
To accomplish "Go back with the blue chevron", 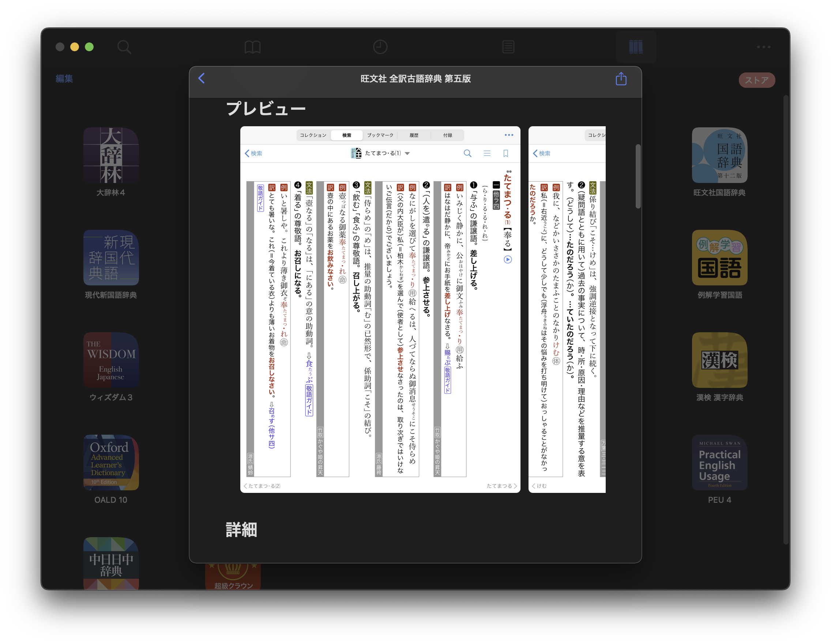I will point(202,78).
